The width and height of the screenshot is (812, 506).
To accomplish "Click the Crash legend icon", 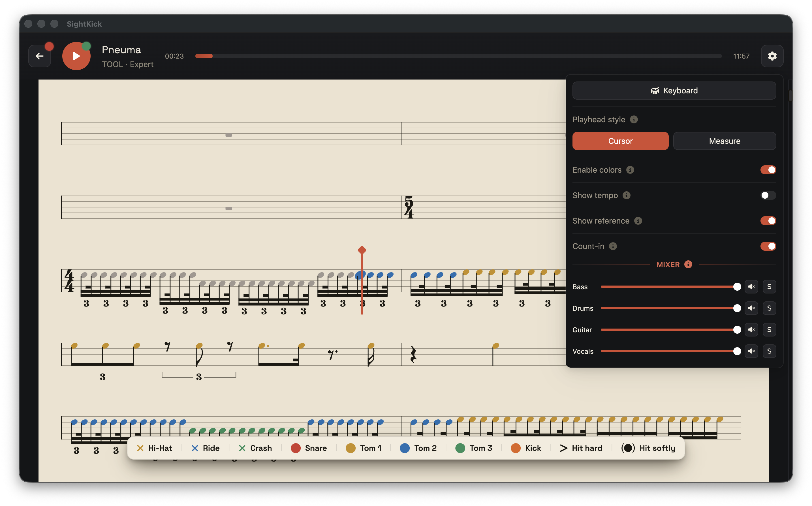I will (x=242, y=448).
